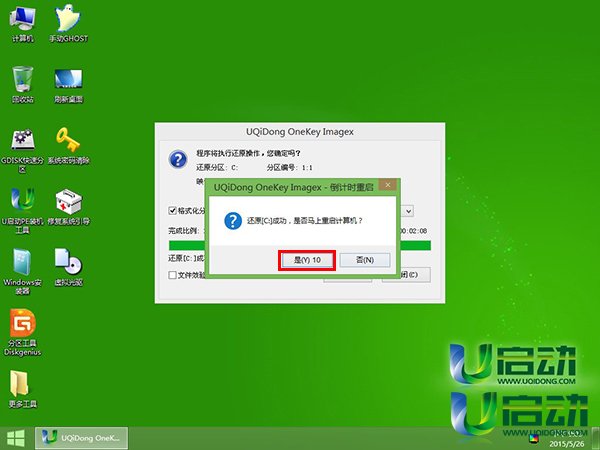Open U启动PE装机工具 icon
The height and width of the screenshot is (450, 600).
point(22,211)
